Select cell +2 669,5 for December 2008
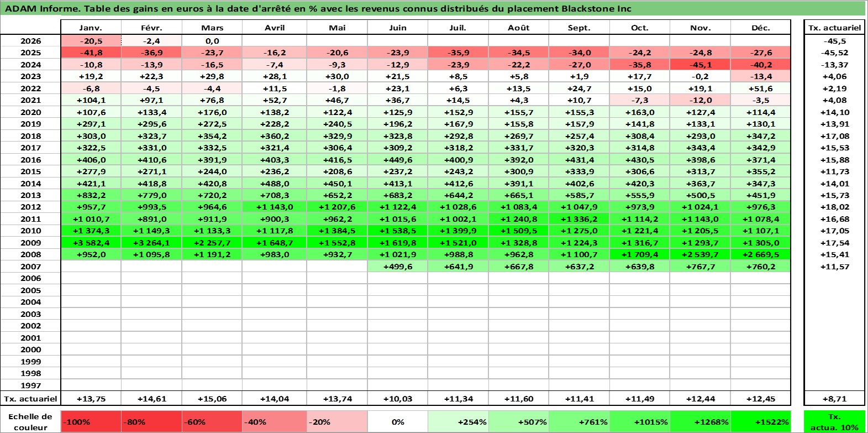This screenshot has width=868, height=433. [x=761, y=254]
